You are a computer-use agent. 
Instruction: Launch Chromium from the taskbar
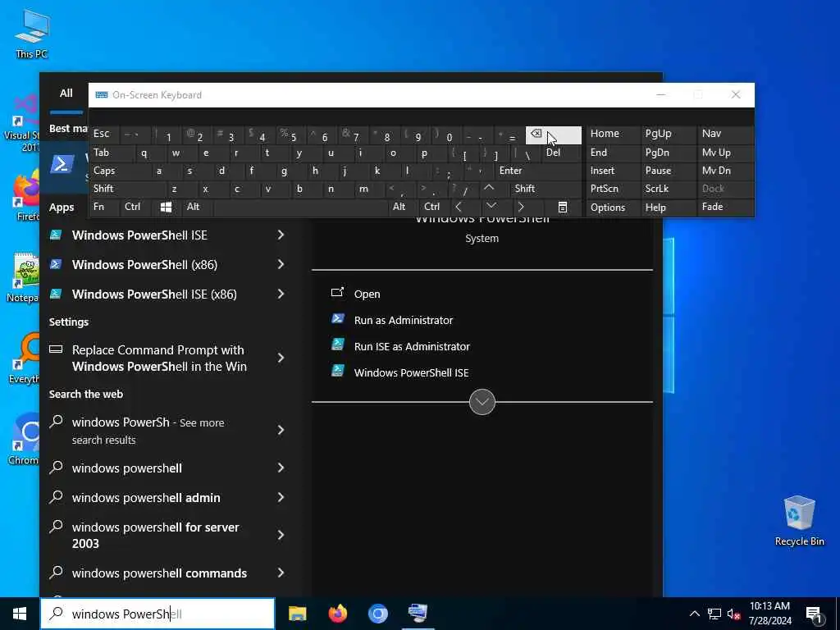point(377,614)
